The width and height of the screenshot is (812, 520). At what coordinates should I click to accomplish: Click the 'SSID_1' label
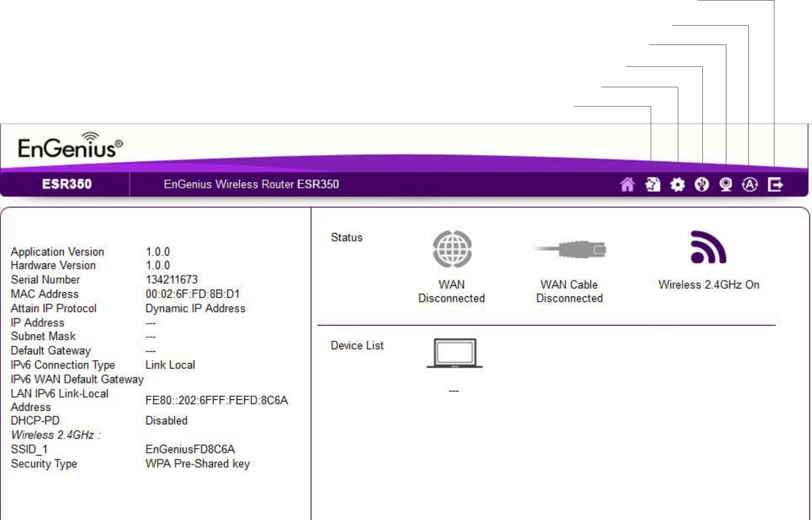point(29,449)
